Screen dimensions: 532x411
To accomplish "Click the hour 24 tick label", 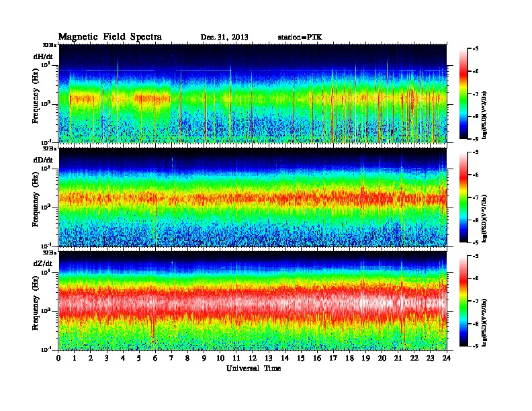I will click(447, 358).
